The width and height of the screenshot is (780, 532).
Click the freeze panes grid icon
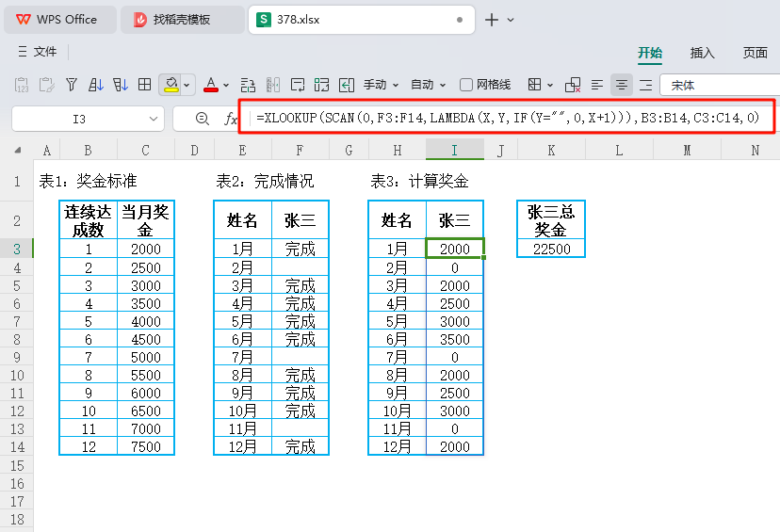pos(534,85)
